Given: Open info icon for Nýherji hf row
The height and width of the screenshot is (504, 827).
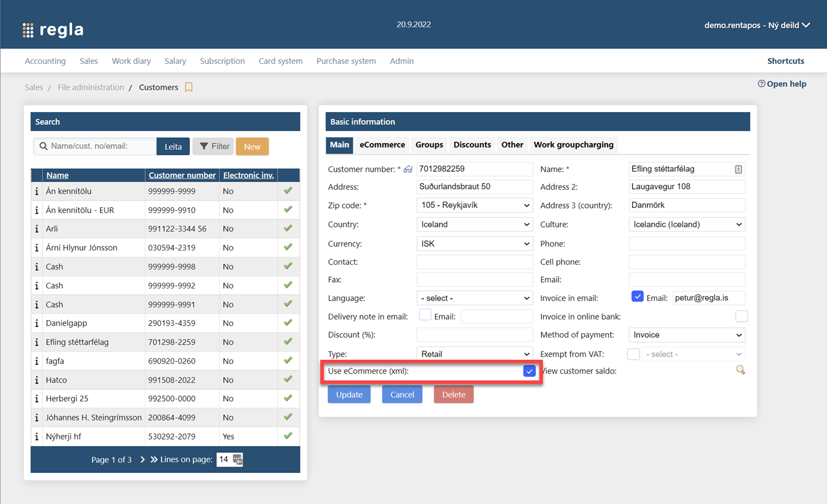Looking at the screenshot, I should tap(37, 436).
